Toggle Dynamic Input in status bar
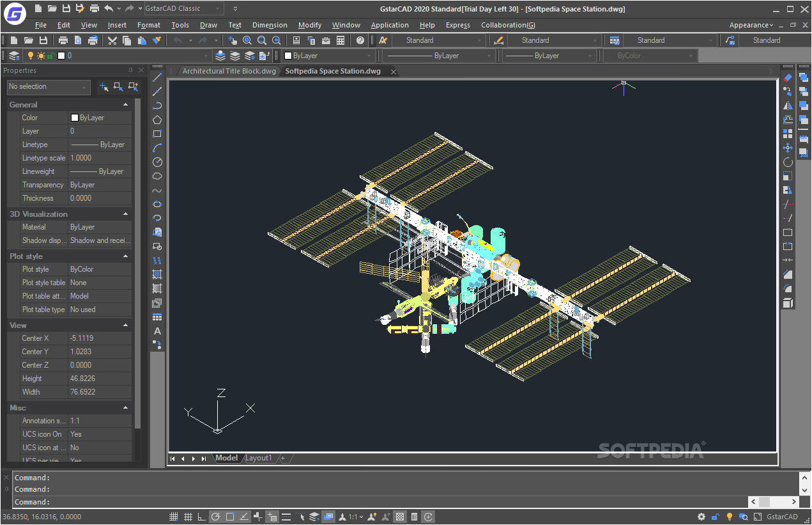The image size is (812, 525). coord(272,517)
